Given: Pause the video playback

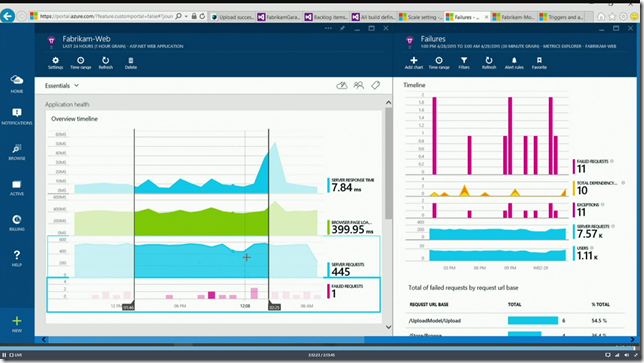Looking at the screenshot, I should [x=4, y=355].
